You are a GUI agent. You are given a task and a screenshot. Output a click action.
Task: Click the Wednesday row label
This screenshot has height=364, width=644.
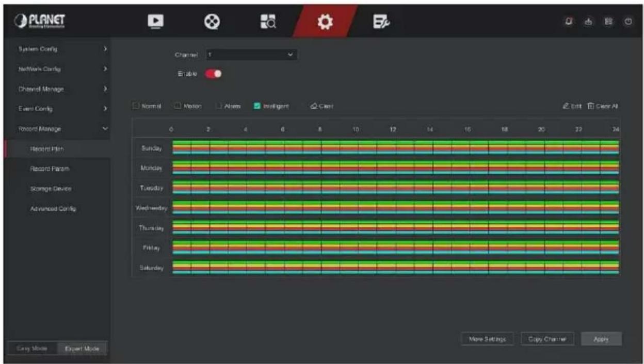click(x=151, y=208)
